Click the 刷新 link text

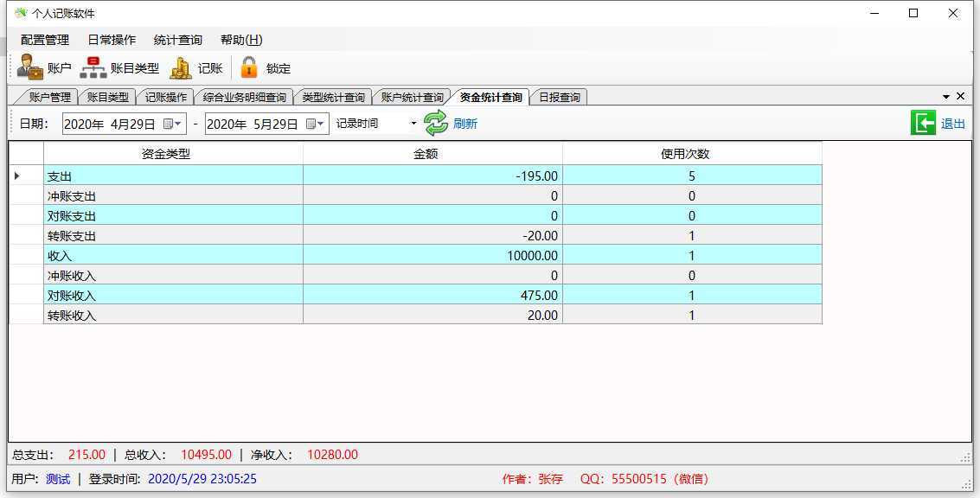pos(465,124)
